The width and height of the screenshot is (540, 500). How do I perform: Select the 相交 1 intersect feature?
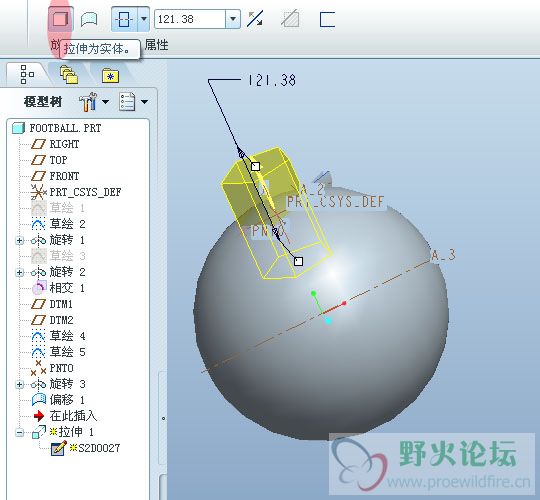[x=67, y=288]
